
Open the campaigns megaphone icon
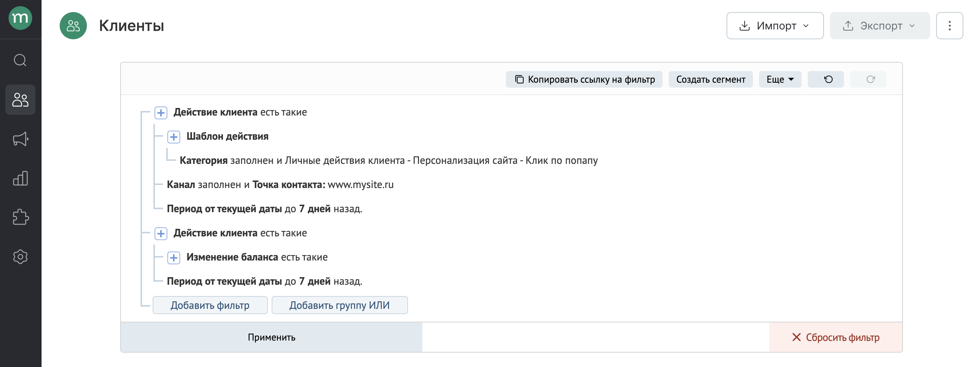(20, 139)
